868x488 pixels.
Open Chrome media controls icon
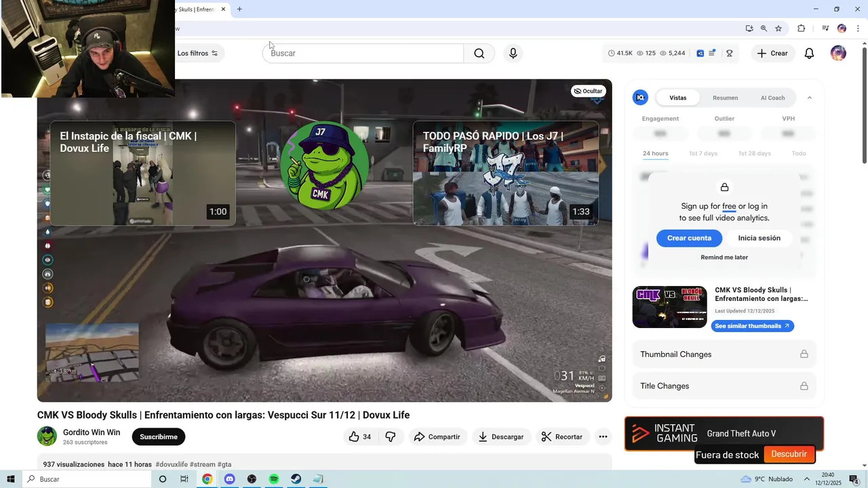(825, 28)
